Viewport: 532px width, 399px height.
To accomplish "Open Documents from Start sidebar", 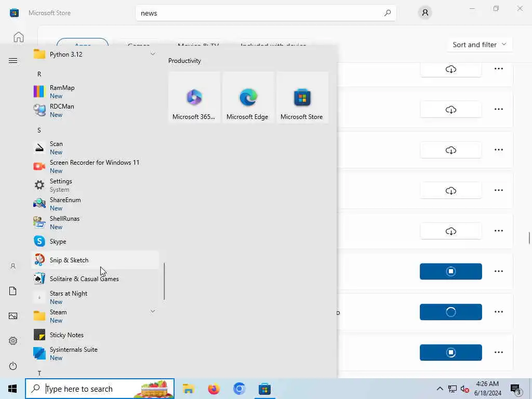I will click(13, 291).
